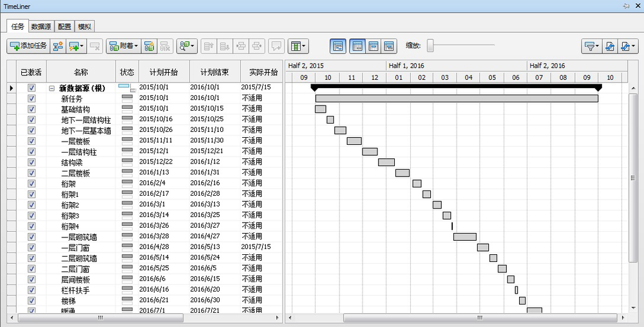Click the 新任务 Gantt bar
644x327 pixels.
[457, 98]
